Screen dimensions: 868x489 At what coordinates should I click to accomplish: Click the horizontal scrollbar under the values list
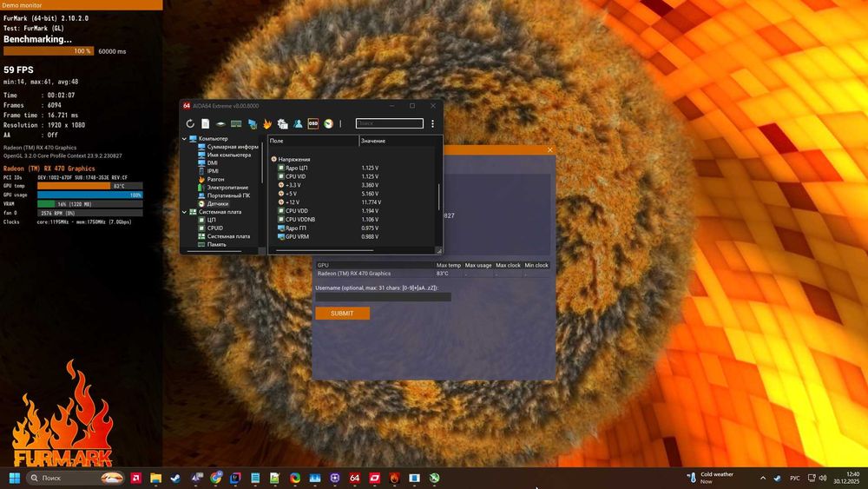click(x=325, y=250)
